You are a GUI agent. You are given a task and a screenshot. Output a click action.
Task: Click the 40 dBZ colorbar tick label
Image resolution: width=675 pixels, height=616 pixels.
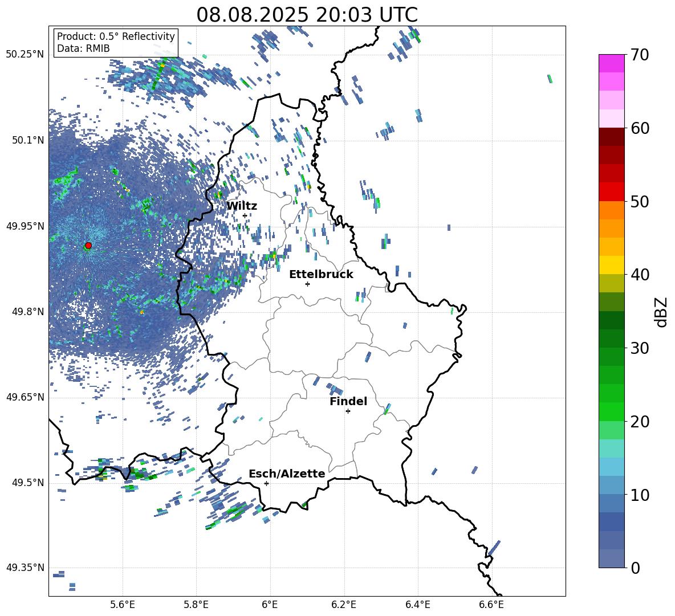(x=640, y=275)
